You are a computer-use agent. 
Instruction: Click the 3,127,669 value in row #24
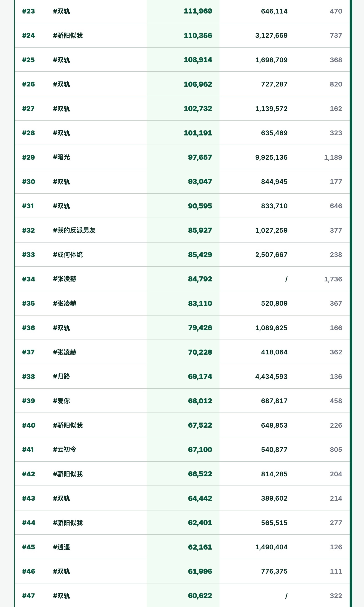271,35
